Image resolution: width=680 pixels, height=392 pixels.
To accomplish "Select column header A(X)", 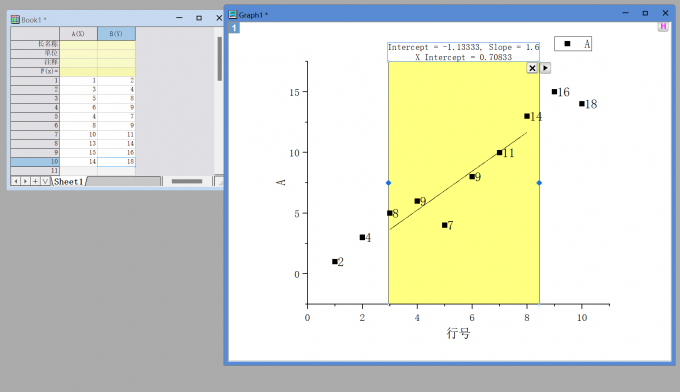I will click(78, 33).
